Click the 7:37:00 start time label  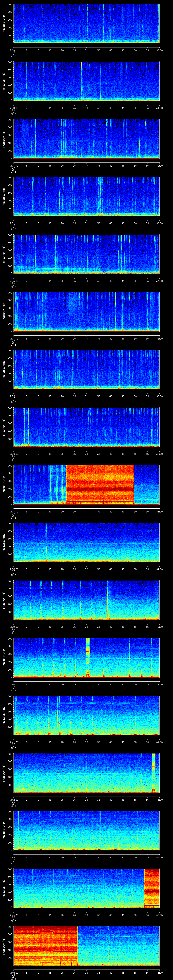point(14,511)
